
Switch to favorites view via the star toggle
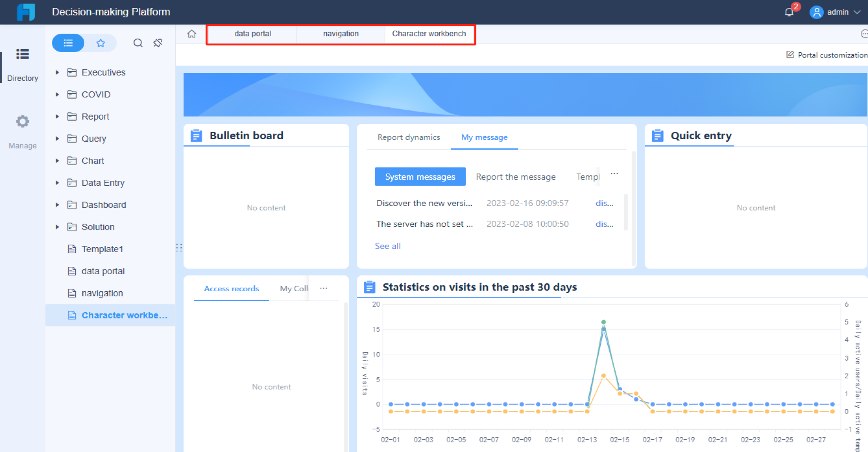point(101,42)
